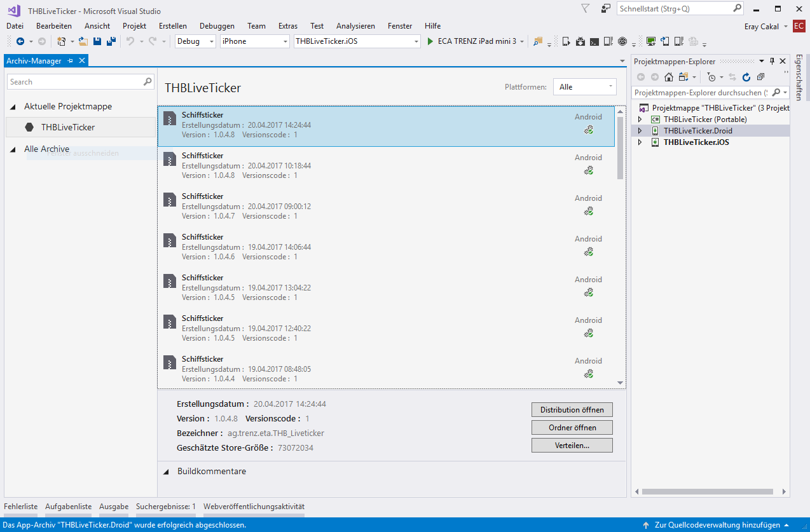Open the Android SDK manager icon
810x532 pixels.
pyautogui.click(x=580, y=41)
